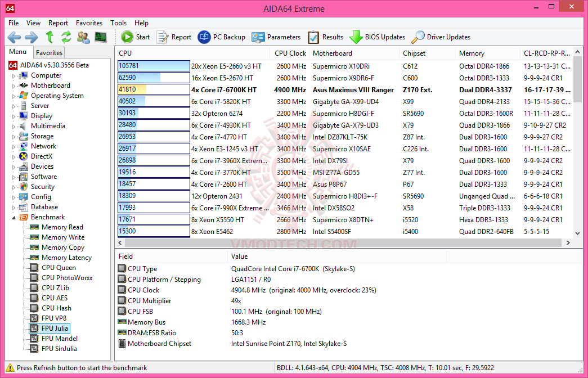Expand the Server tree node

(14, 106)
